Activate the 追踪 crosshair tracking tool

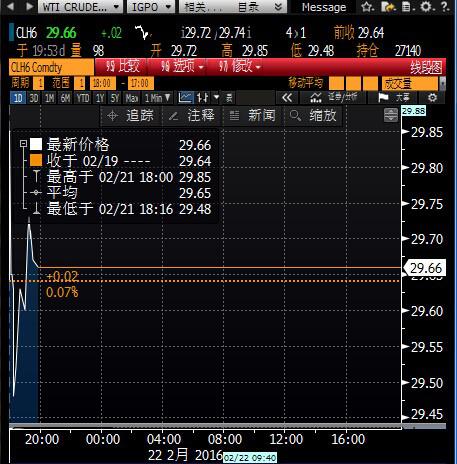point(131,116)
